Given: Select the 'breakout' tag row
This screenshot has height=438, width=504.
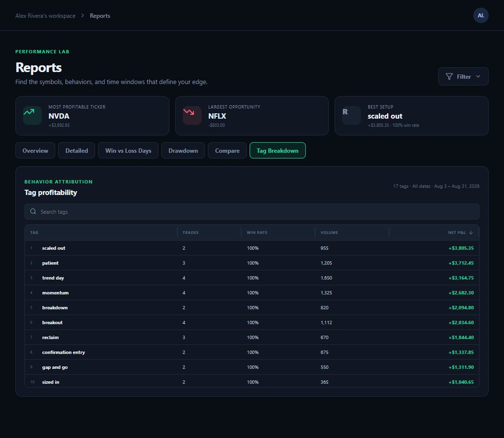Looking at the screenshot, I should (x=252, y=323).
